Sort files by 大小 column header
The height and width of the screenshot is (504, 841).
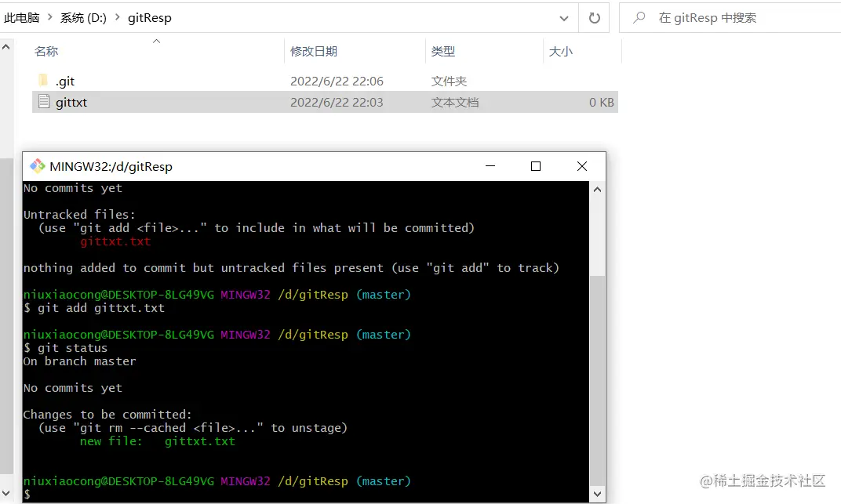point(560,52)
